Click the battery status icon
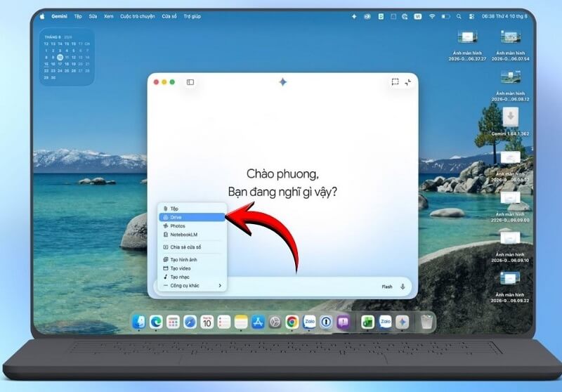 click(x=445, y=16)
